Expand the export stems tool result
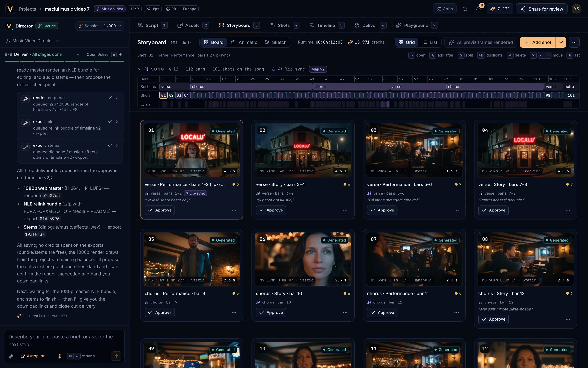The image size is (588, 368). 117,145
